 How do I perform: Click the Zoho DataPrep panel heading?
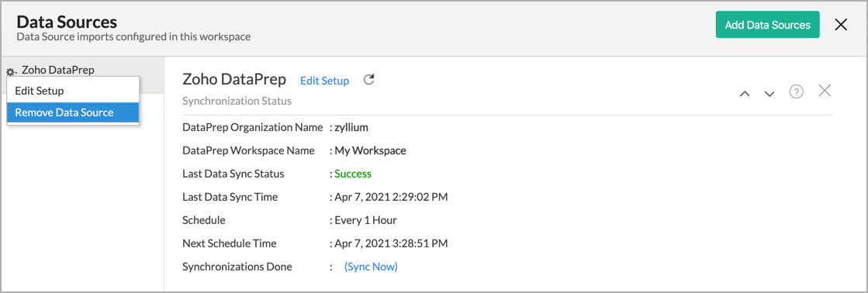(x=234, y=80)
